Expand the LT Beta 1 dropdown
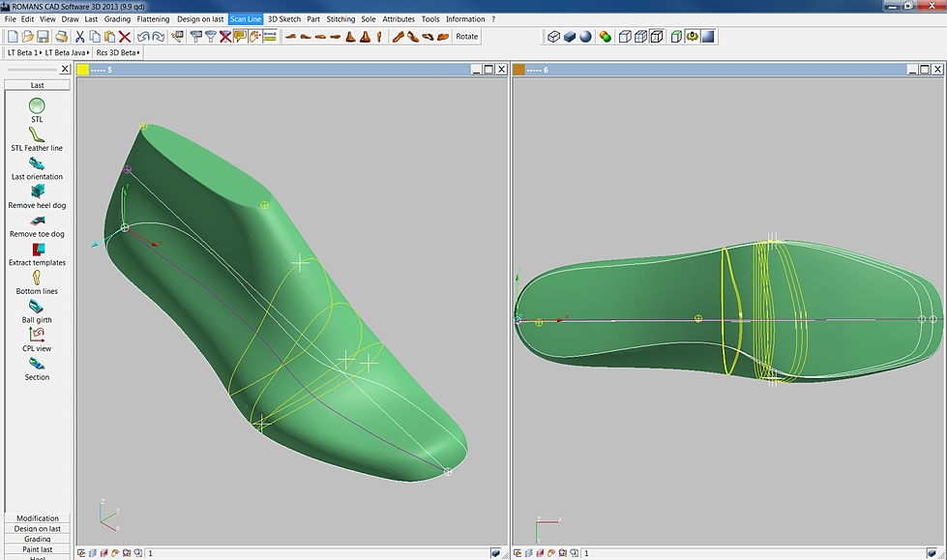The image size is (947, 560). click(24, 52)
